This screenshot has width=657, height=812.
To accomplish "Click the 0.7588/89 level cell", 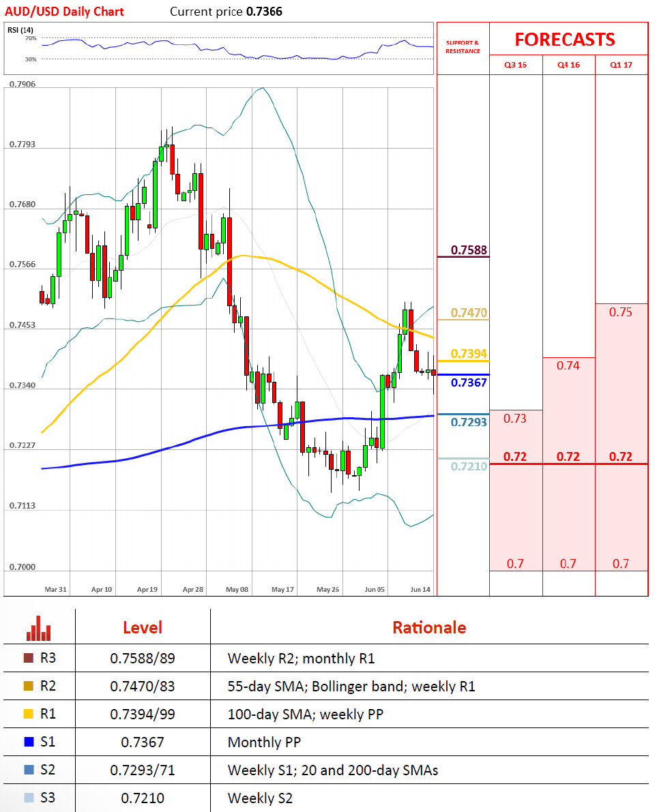I will (x=143, y=658).
